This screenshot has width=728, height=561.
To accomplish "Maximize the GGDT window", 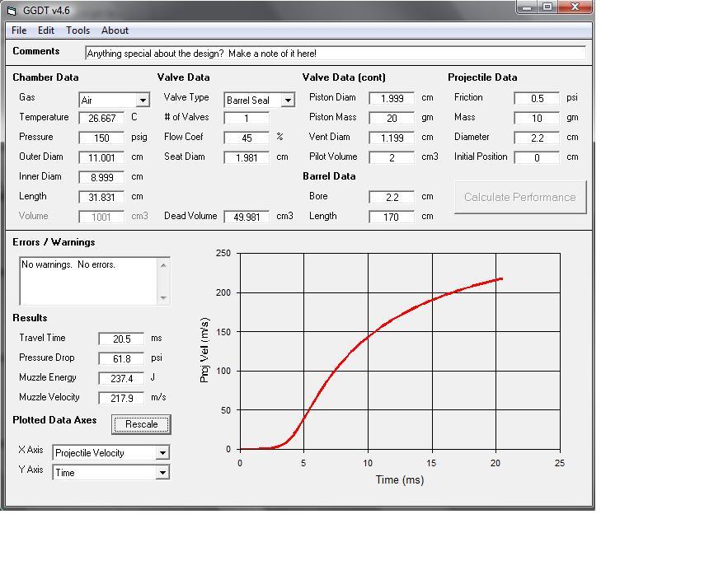I will [x=547, y=7].
